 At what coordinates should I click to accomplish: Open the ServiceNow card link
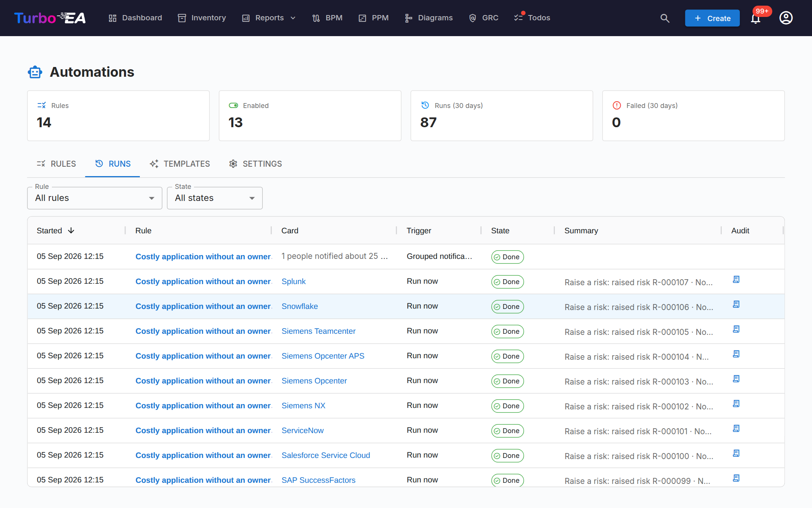[303, 430]
